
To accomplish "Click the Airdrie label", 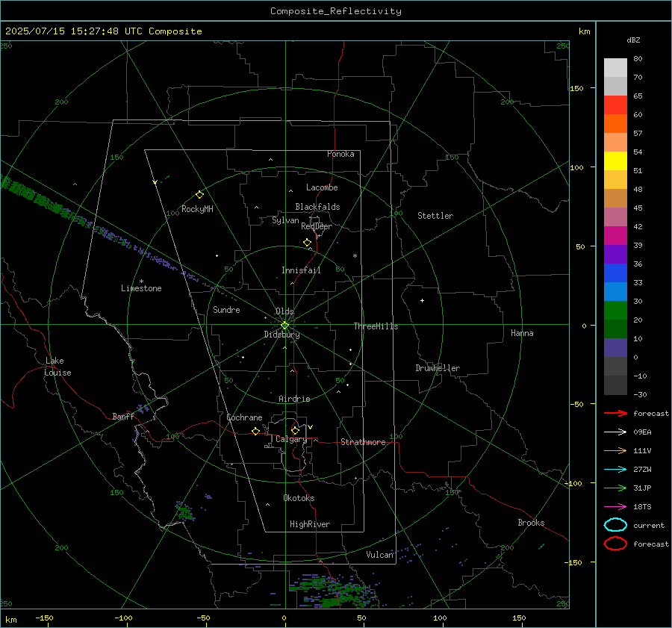I will (x=294, y=399).
